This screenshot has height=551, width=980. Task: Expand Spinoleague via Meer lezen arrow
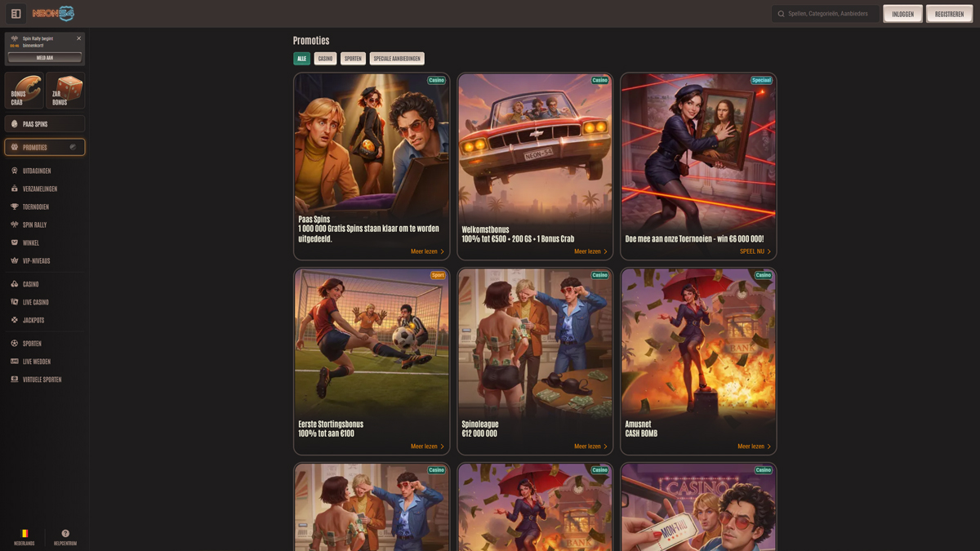click(x=605, y=447)
